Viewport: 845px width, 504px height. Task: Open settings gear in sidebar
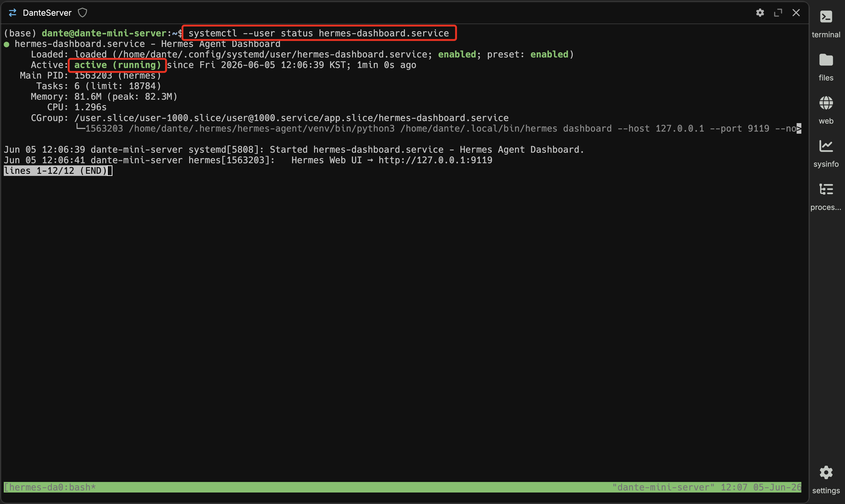click(826, 472)
